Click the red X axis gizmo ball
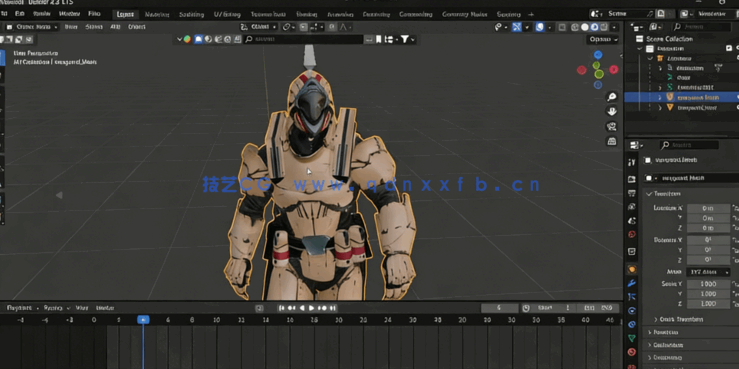 [x=614, y=70]
